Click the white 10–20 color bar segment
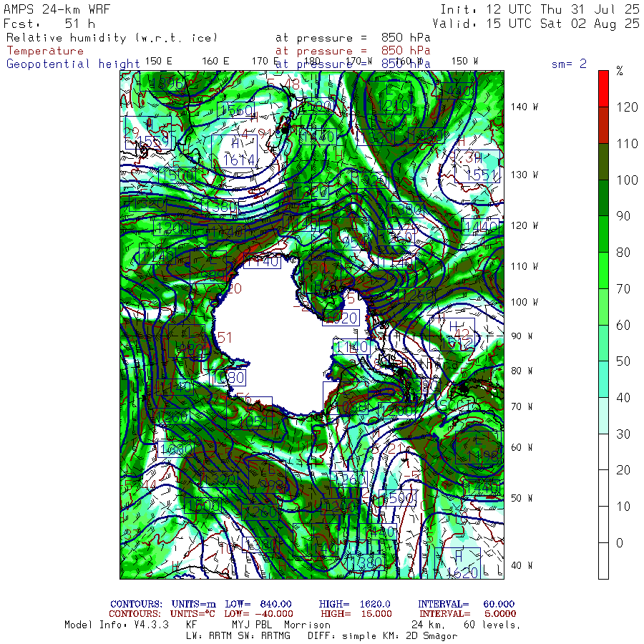Viewport: 644px width, 644px height. tap(603, 488)
